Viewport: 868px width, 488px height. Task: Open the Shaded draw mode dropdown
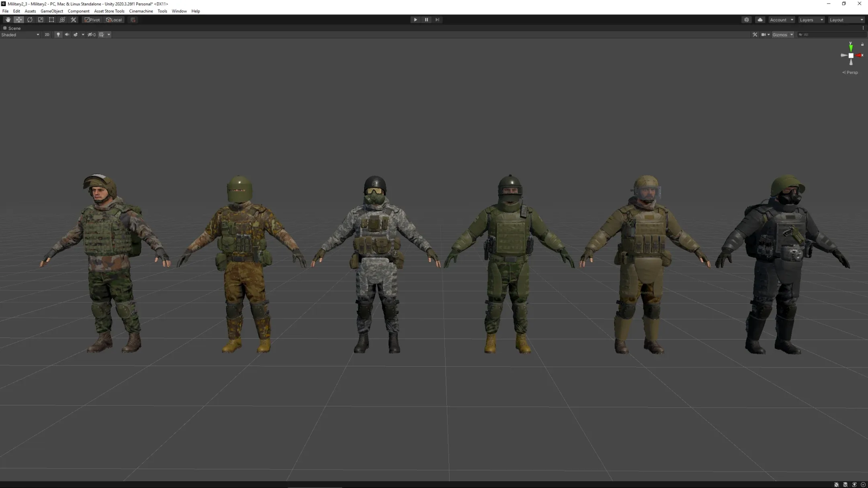20,35
